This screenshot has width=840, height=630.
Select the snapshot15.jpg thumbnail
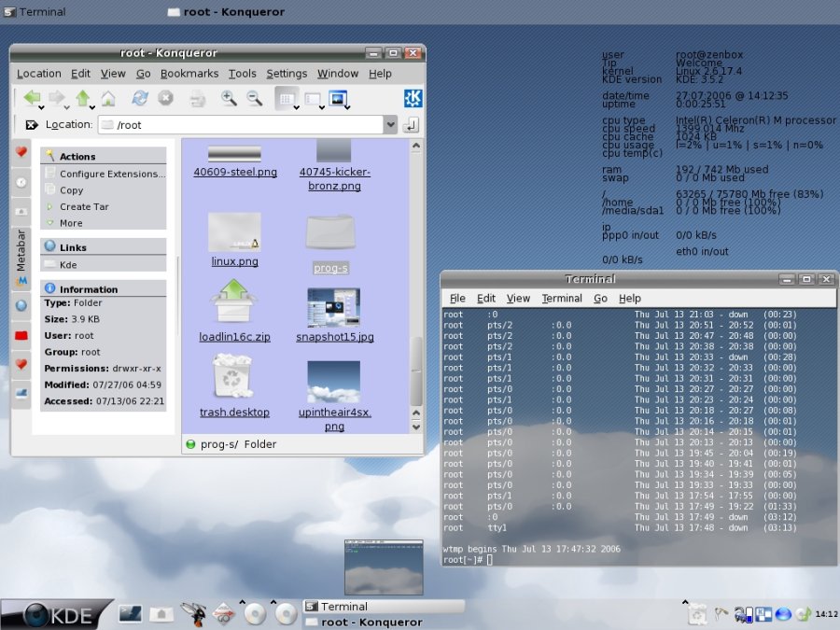pyautogui.click(x=334, y=307)
